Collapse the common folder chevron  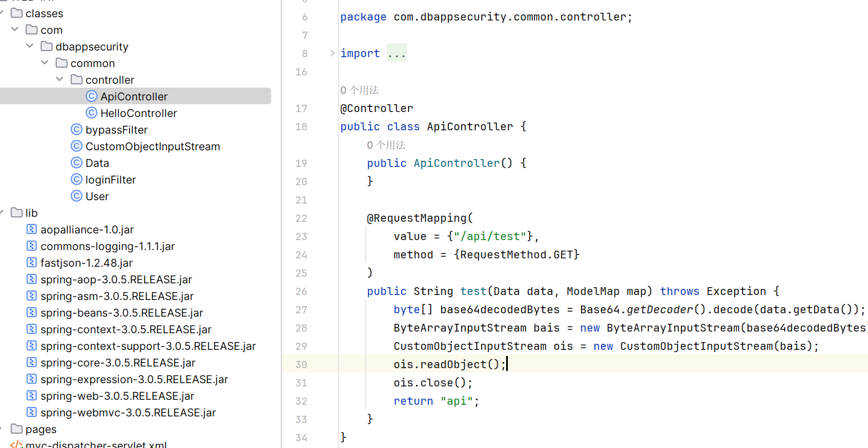click(x=45, y=63)
